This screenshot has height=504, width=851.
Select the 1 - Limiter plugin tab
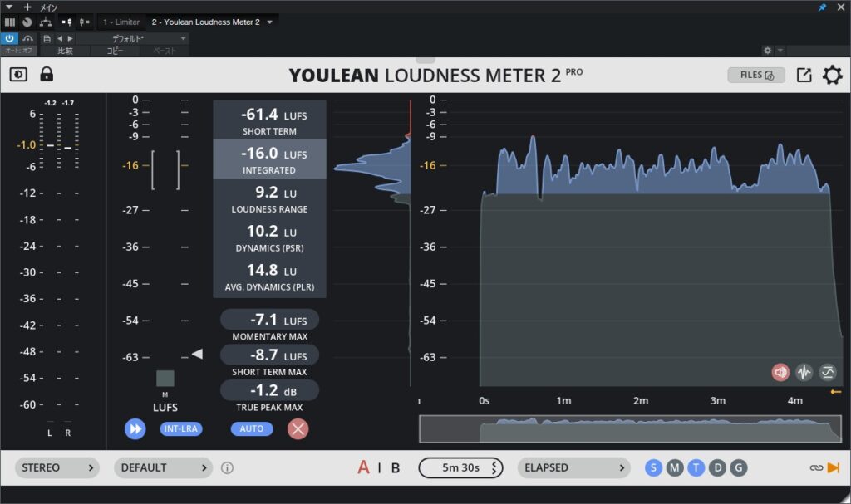(x=121, y=22)
